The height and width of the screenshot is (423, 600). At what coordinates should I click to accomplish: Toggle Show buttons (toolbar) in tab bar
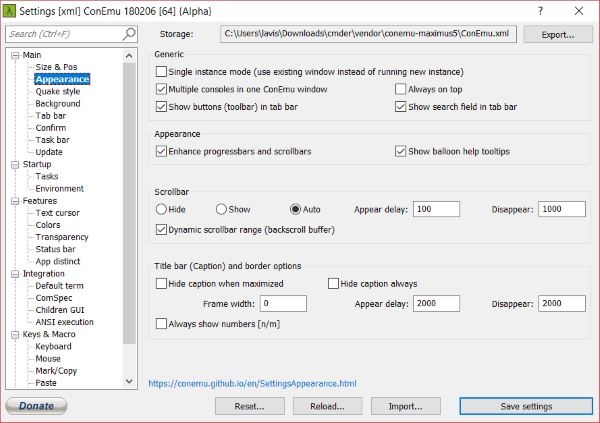coord(161,107)
